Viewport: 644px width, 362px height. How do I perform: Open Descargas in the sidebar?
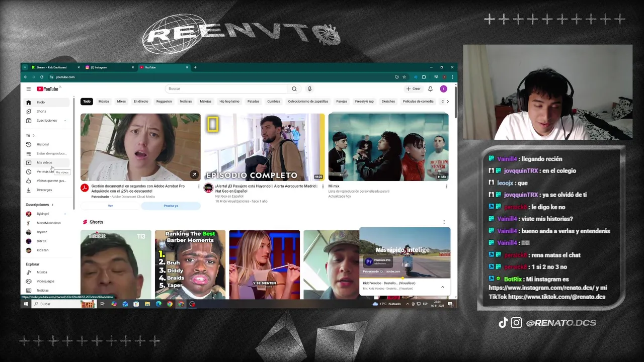[47, 190]
